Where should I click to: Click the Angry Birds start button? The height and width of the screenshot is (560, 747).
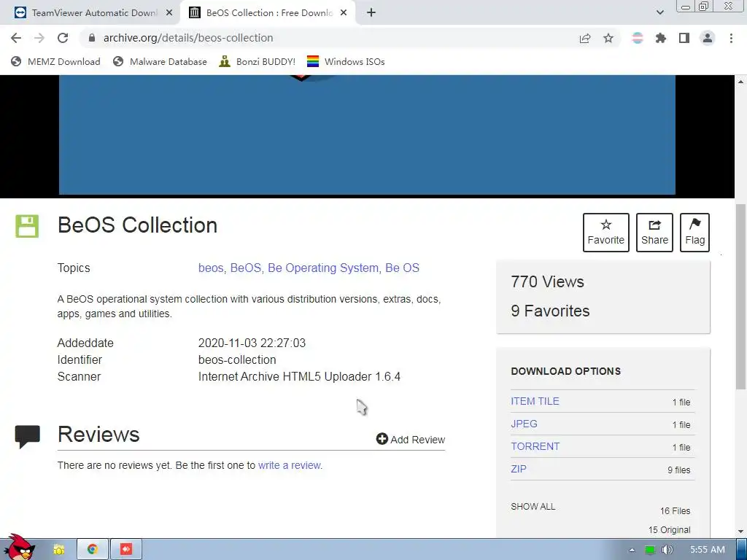pos(19,547)
